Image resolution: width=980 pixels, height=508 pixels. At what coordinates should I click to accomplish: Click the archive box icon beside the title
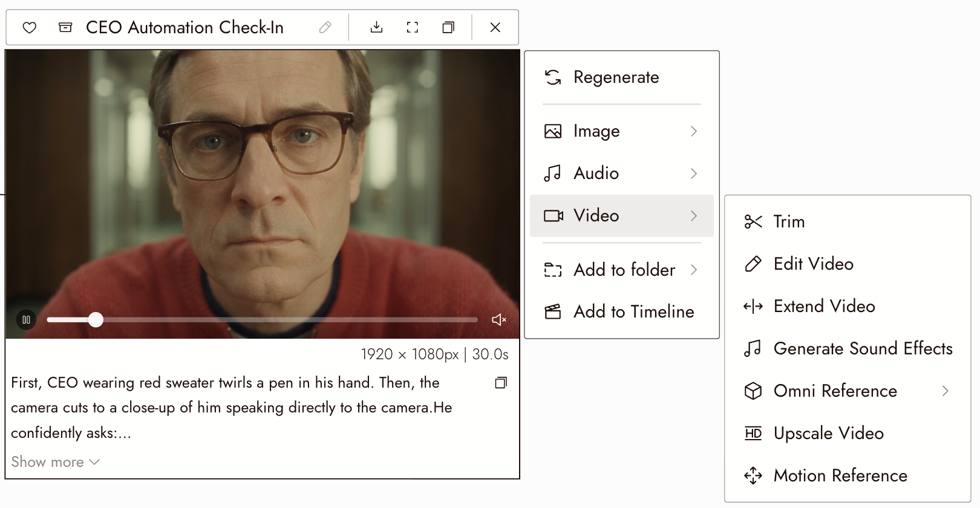click(x=65, y=27)
